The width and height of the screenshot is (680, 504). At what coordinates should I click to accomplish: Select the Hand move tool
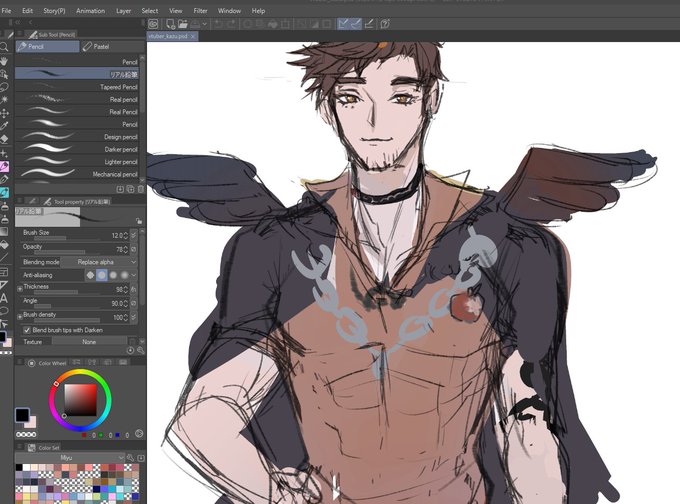[x=4, y=61]
